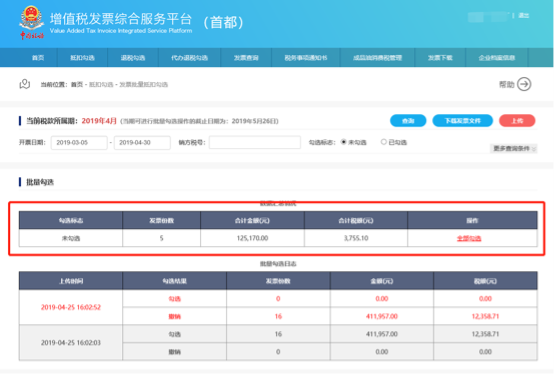The width and height of the screenshot is (554, 374).
Task: Click the log timestamp 2019-04-25 16:02:03
Action: click(71, 343)
